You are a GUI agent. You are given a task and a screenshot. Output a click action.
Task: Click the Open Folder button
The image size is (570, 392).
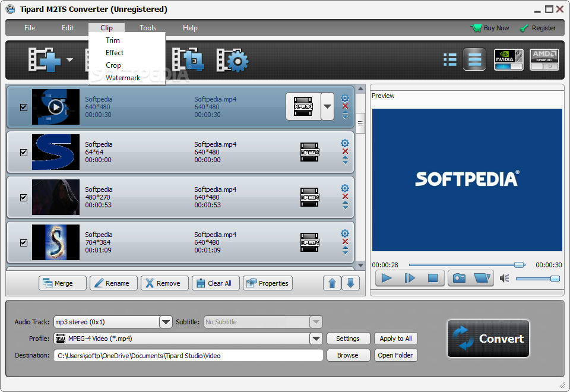tap(396, 355)
